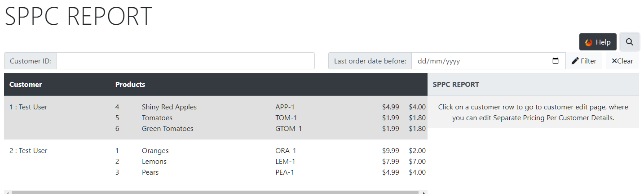Click into the Customer ID input field
The width and height of the screenshot is (644, 194).
coord(185,61)
